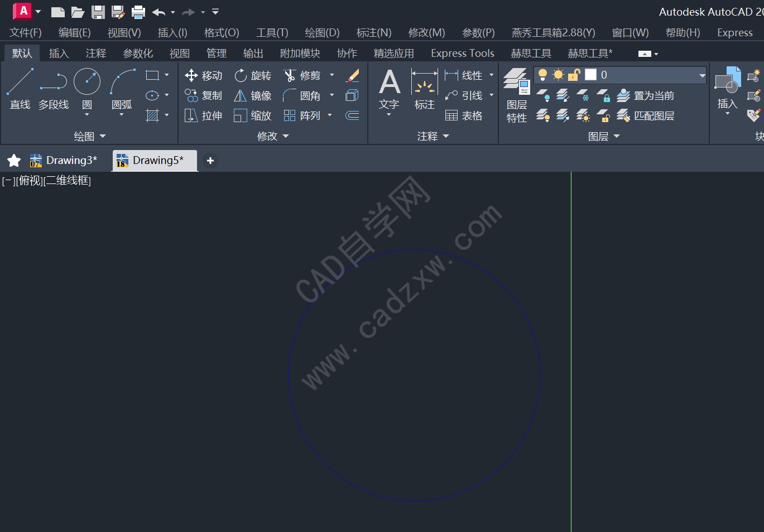Activate the 阵列 (Array) tool

302,115
